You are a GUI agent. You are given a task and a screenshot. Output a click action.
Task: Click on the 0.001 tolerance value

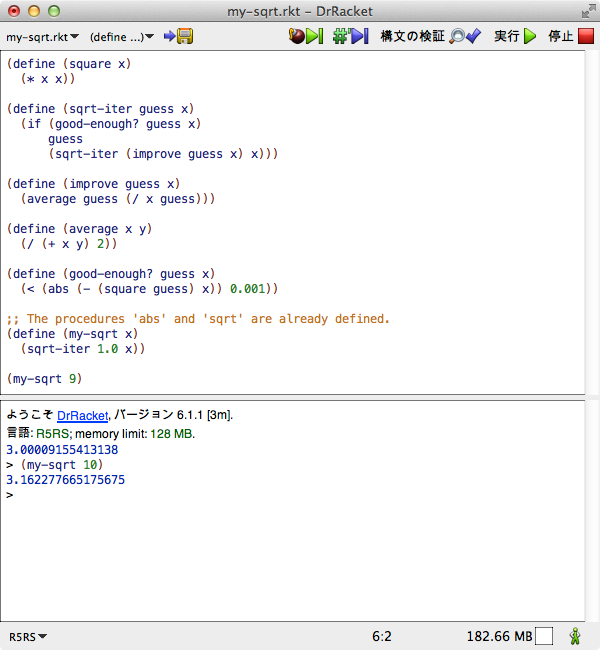(x=247, y=289)
